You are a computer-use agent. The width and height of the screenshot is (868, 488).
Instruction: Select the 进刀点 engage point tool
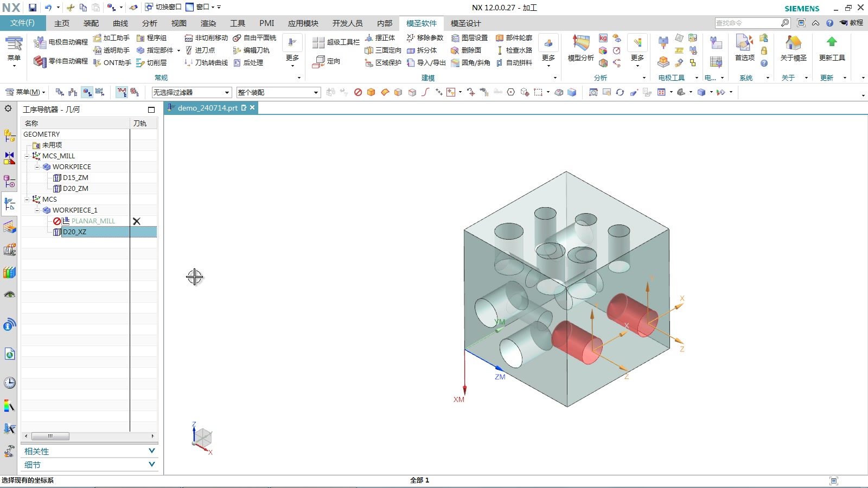pyautogui.click(x=200, y=50)
